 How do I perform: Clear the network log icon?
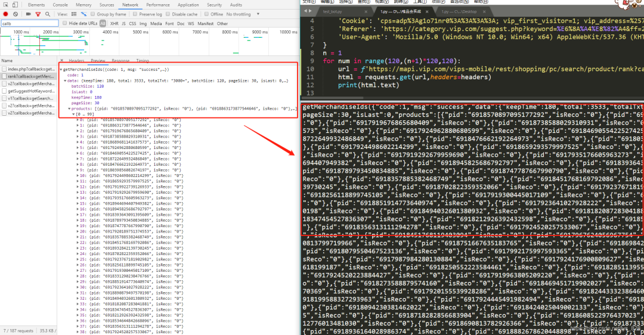point(16,14)
